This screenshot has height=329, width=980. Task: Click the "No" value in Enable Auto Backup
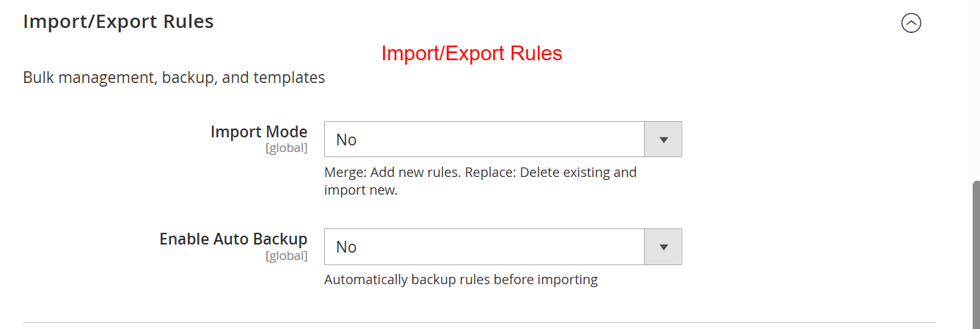click(346, 247)
